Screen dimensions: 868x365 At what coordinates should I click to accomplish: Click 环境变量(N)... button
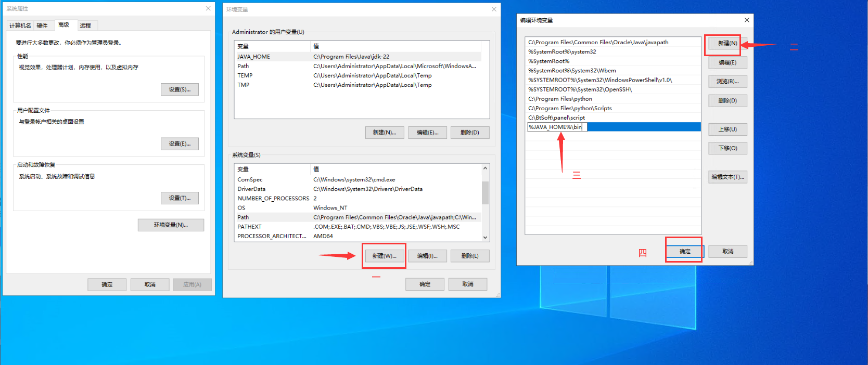171,225
